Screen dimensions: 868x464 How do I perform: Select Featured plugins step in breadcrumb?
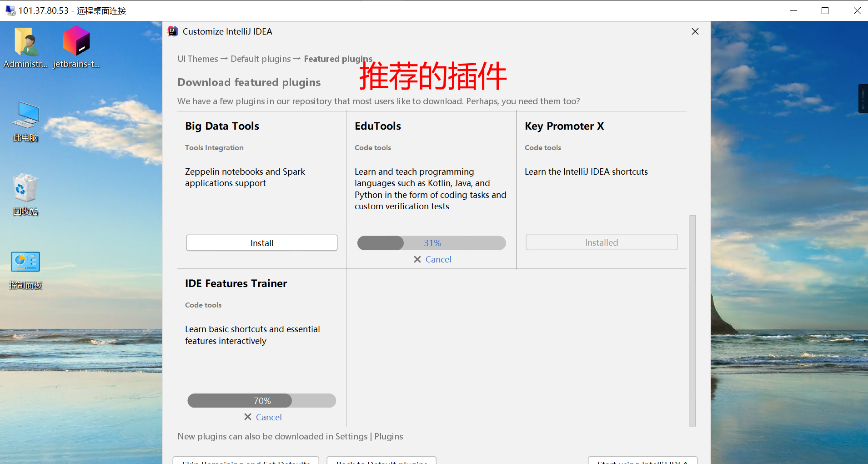pyautogui.click(x=338, y=59)
